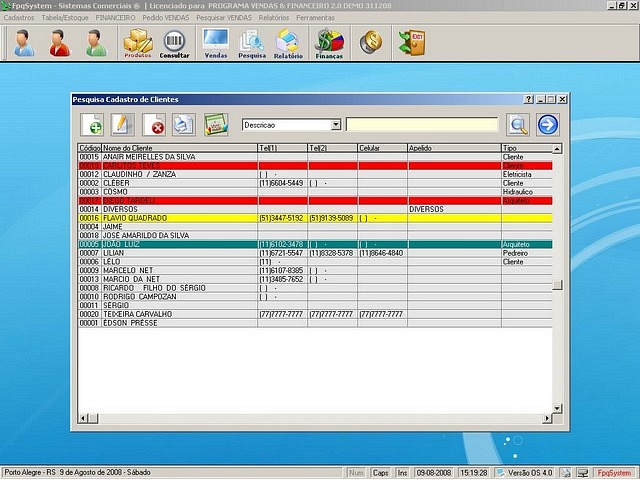Click the FpqSystem label in status bar

(613, 472)
